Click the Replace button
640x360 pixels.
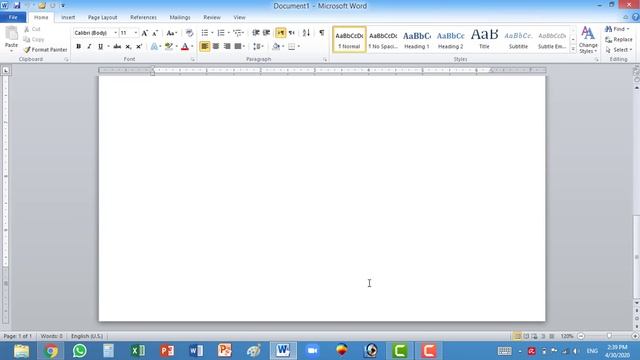pos(619,40)
